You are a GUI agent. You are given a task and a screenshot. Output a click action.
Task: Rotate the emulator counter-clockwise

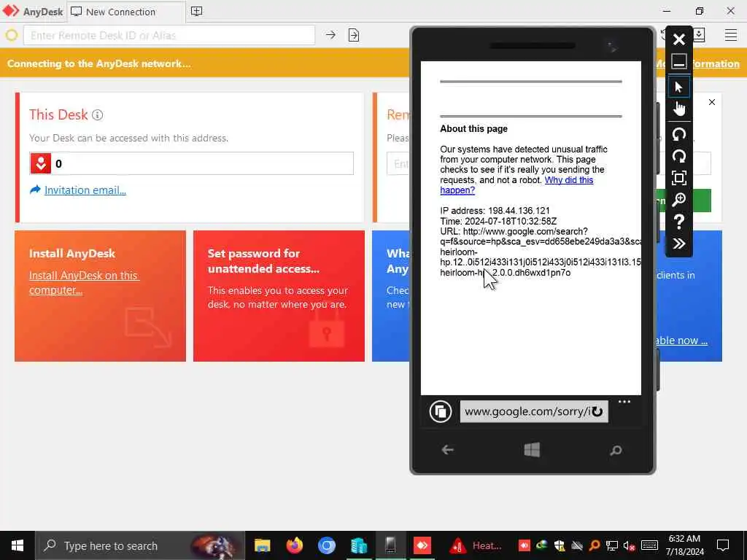(679, 134)
